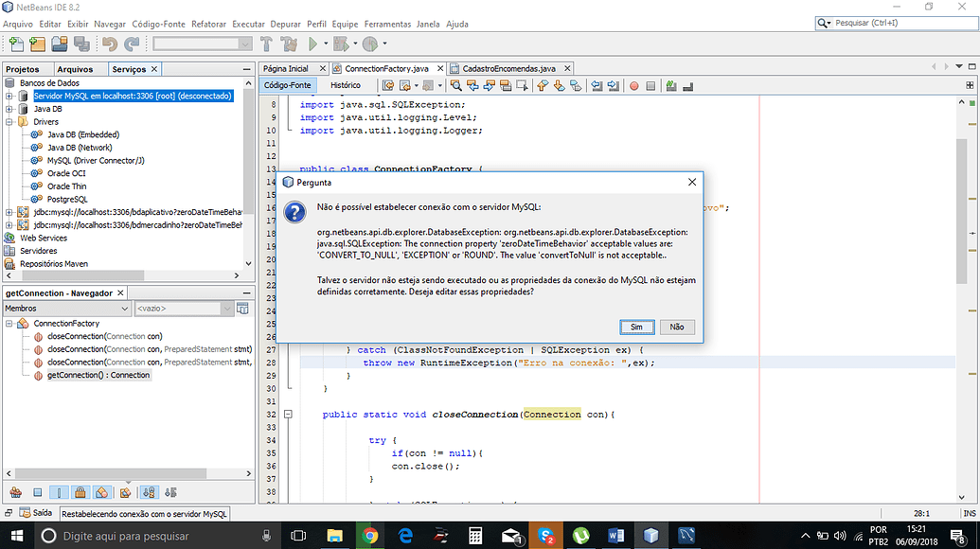Run the project with the green Run arrow
The width and height of the screenshot is (980, 549).
point(312,43)
